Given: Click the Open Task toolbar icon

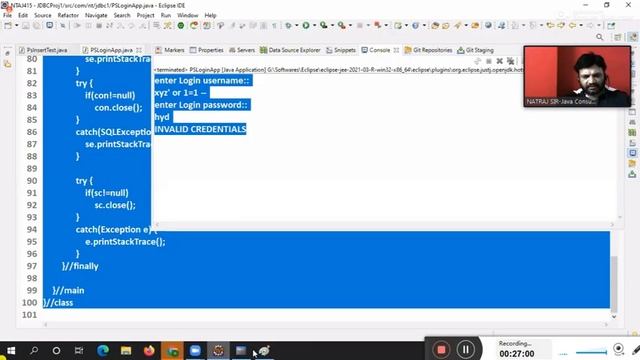Looking at the screenshot, I should [446, 25].
